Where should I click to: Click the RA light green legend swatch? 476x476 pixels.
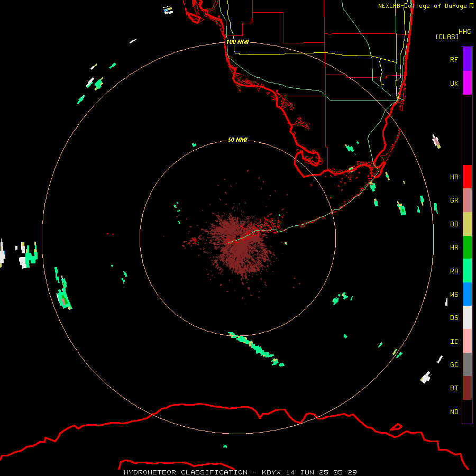[467, 271]
